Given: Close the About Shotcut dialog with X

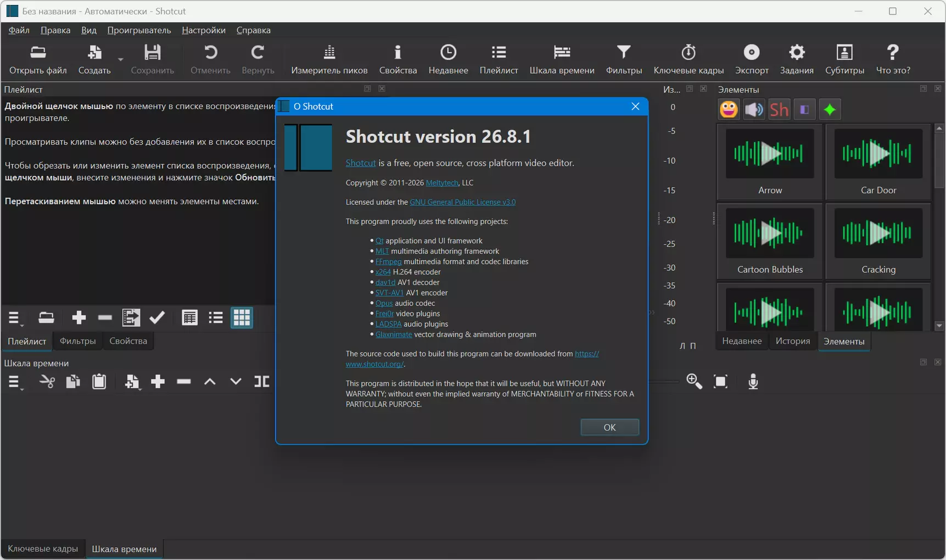Looking at the screenshot, I should click(x=635, y=107).
